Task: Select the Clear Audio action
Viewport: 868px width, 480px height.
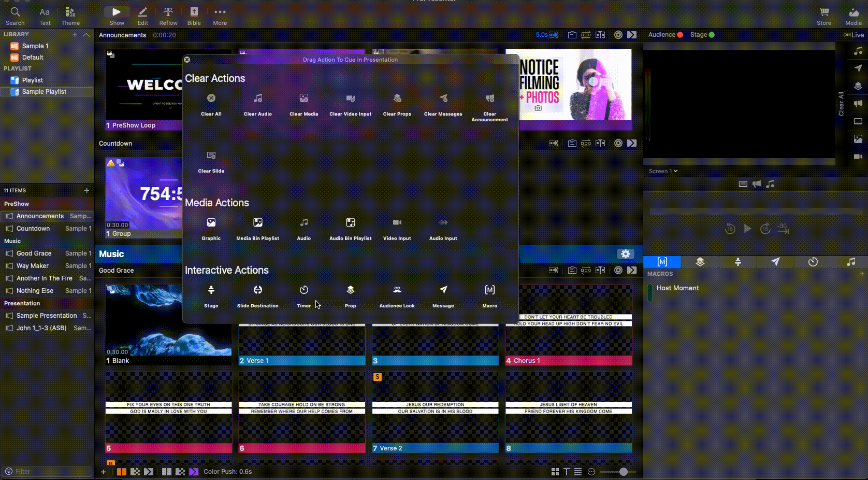Action: point(258,98)
